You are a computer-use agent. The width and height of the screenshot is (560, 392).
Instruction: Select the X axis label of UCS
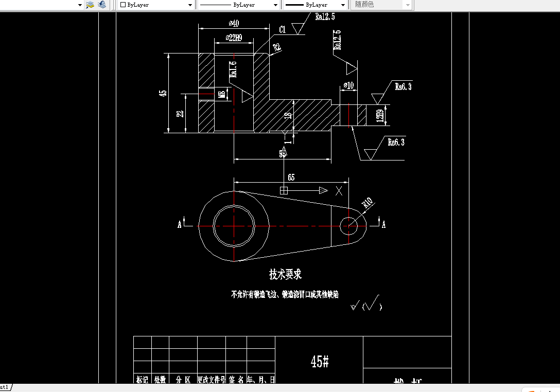(339, 191)
